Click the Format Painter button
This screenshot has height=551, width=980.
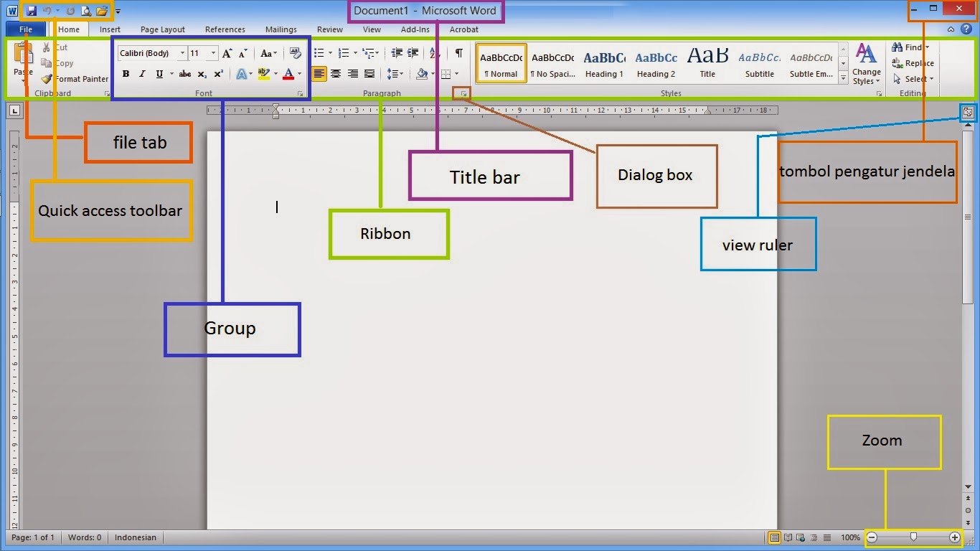75,79
